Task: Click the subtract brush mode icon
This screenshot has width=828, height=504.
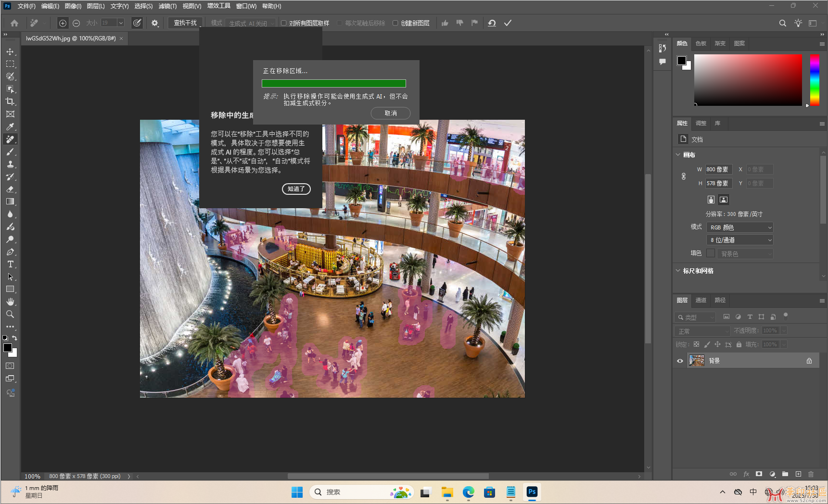Action: coord(76,23)
